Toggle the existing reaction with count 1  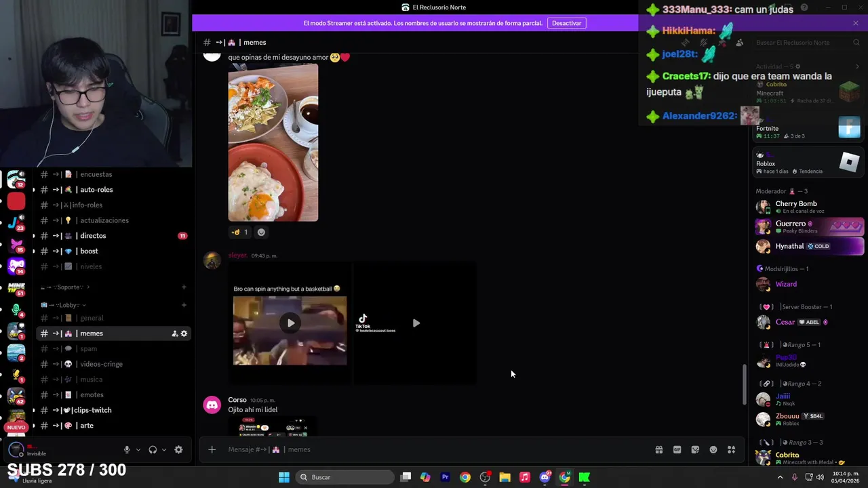(x=239, y=232)
